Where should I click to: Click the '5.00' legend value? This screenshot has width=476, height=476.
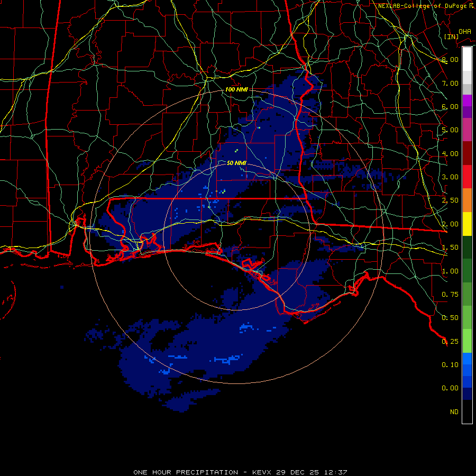(x=450, y=130)
